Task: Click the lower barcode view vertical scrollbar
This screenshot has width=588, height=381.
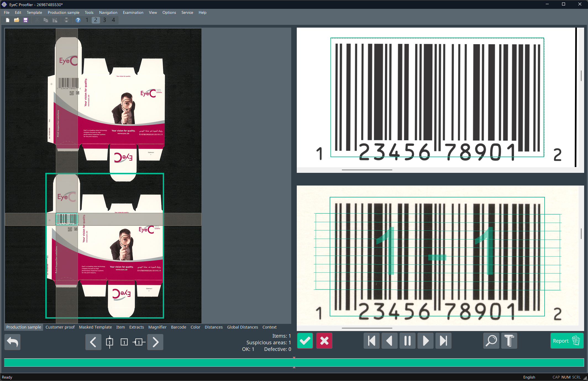Action: pyautogui.click(x=581, y=234)
